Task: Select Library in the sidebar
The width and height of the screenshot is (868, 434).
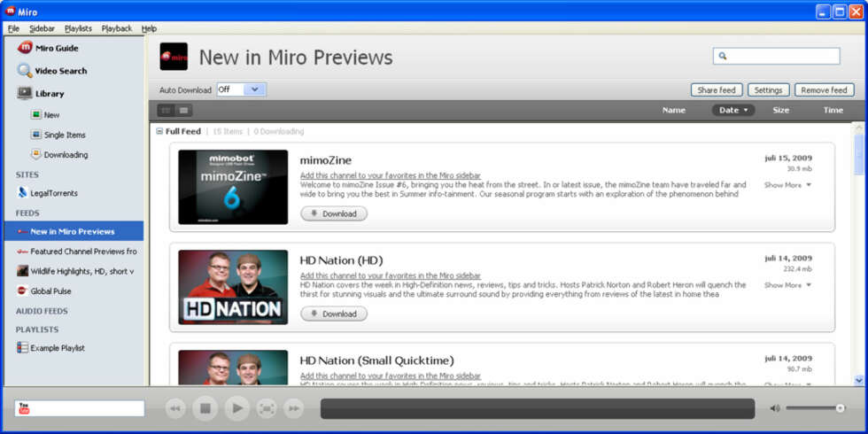Action: [41, 94]
